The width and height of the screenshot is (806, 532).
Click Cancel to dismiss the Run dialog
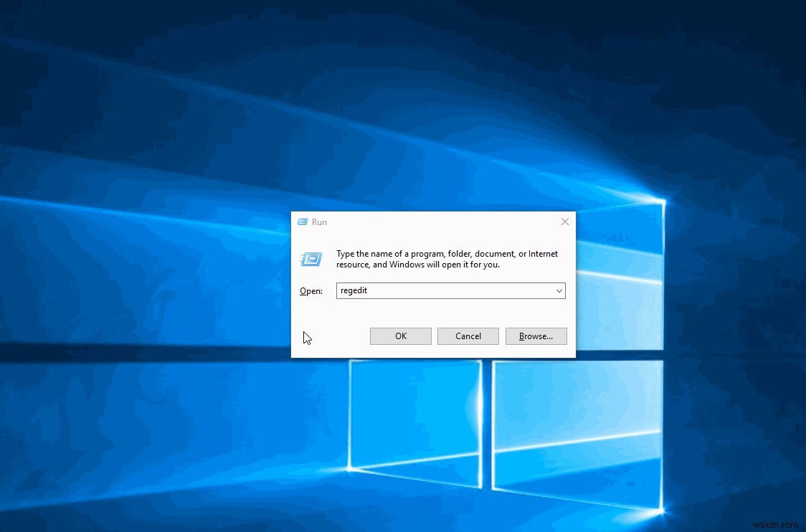click(x=468, y=336)
